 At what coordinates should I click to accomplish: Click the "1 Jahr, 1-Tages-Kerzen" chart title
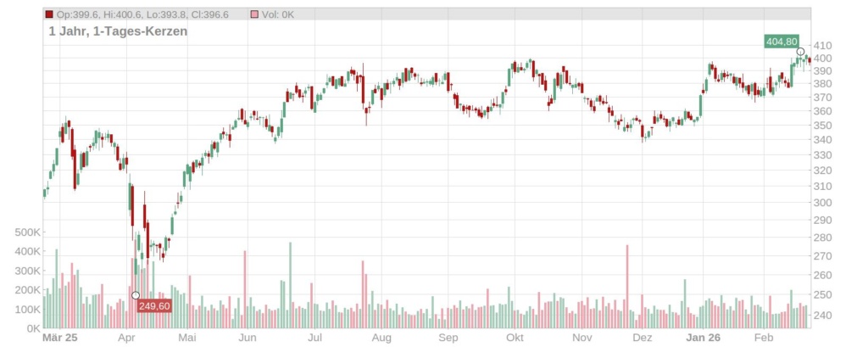tap(118, 31)
